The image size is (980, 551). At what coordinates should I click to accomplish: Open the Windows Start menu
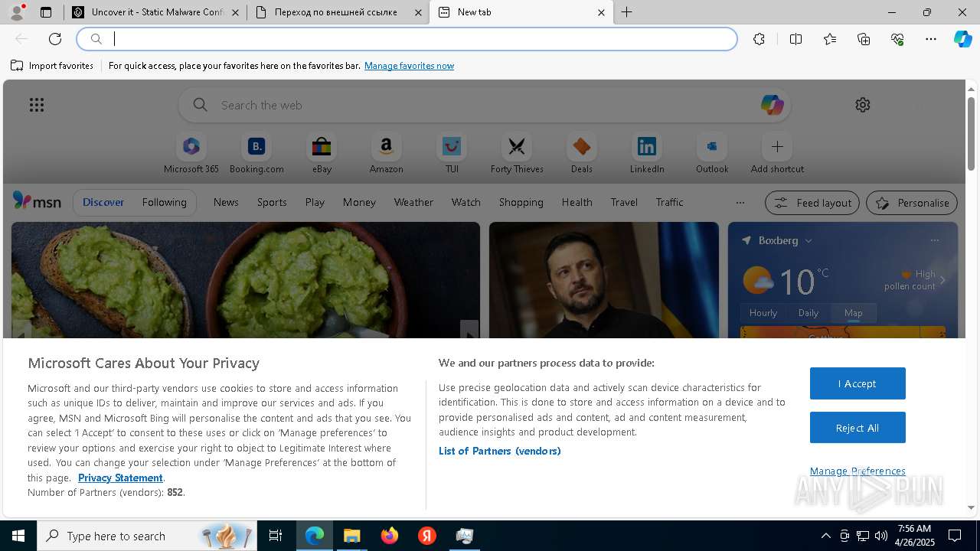click(18, 536)
